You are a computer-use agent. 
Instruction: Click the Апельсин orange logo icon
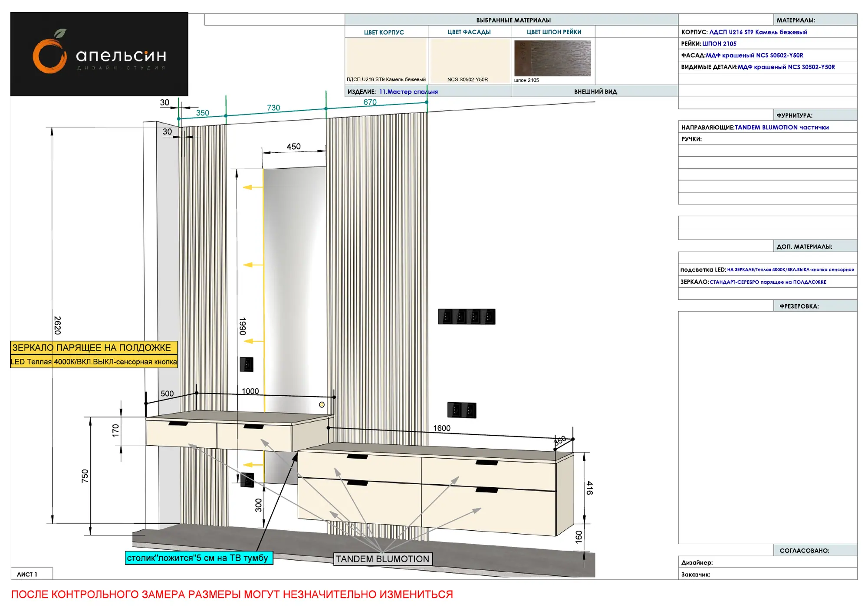pos(50,52)
